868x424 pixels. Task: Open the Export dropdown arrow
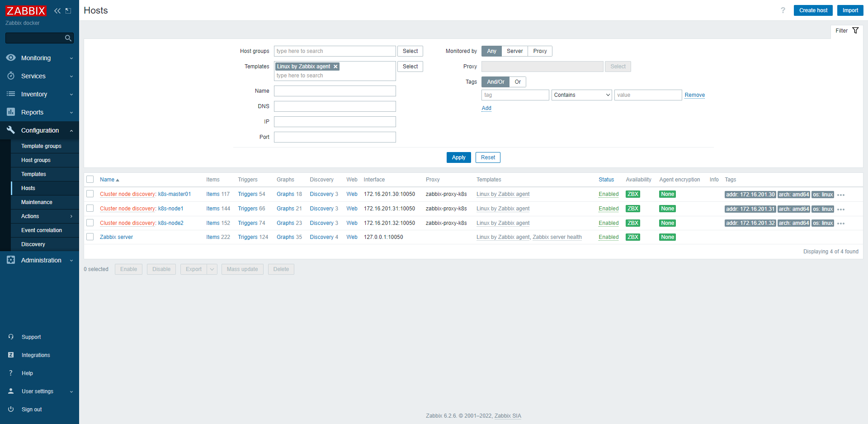click(212, 269)
